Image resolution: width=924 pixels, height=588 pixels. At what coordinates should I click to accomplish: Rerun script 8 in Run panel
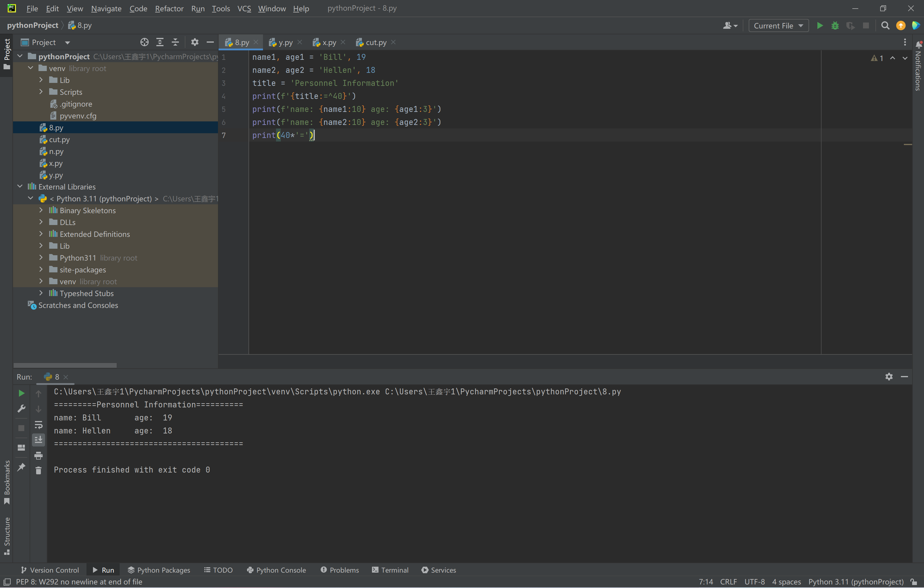22,393
